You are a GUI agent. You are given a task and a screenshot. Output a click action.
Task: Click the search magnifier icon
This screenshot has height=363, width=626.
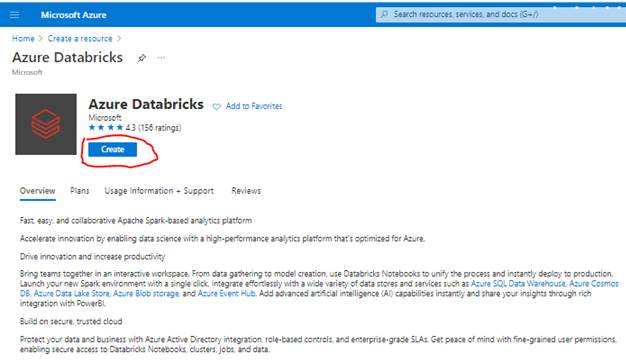384,14
